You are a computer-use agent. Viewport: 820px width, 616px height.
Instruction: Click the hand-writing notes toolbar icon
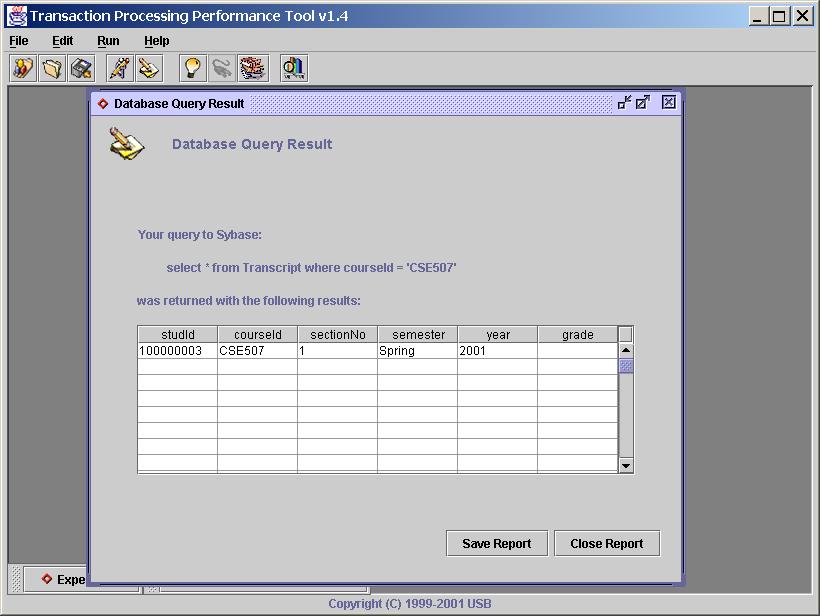pos(147,68)
